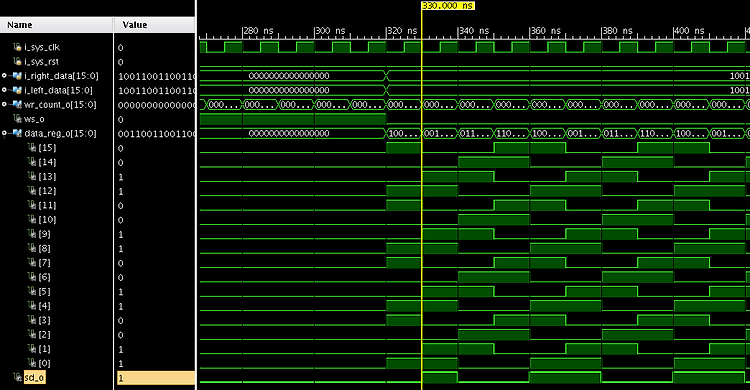The width and height of the screenshot is (750, 390).
Task: Select bit [3] of data_reg_o
Action: 44,320
